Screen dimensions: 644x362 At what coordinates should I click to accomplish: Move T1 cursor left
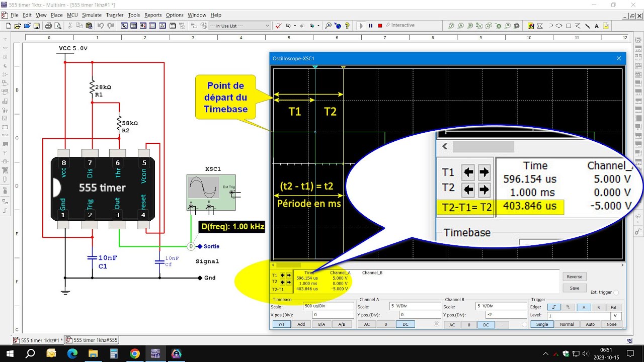[283, 276]
